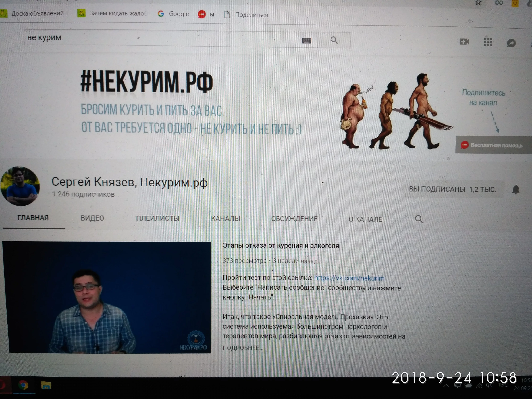This screenshot has height=399, width=532.
Task: Switch to the ВИДЕО tab
Action: pos(92,218)
